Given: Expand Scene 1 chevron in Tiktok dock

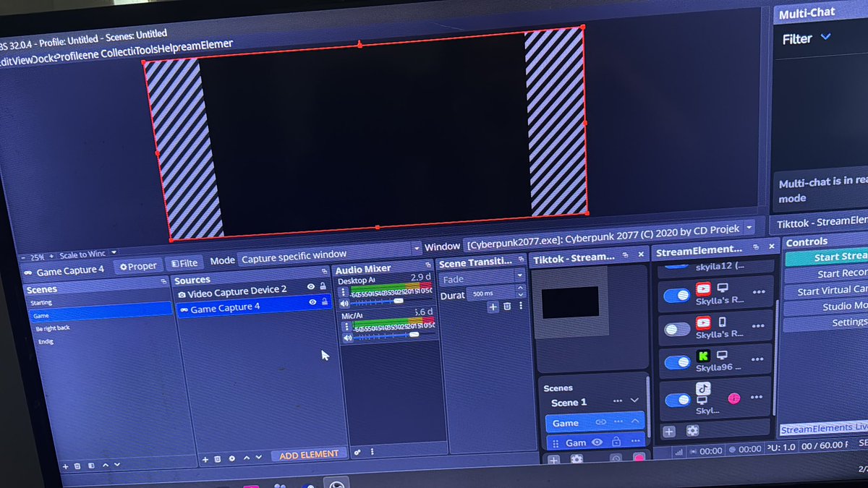Looking at the screenshot, I should [634, 400].
